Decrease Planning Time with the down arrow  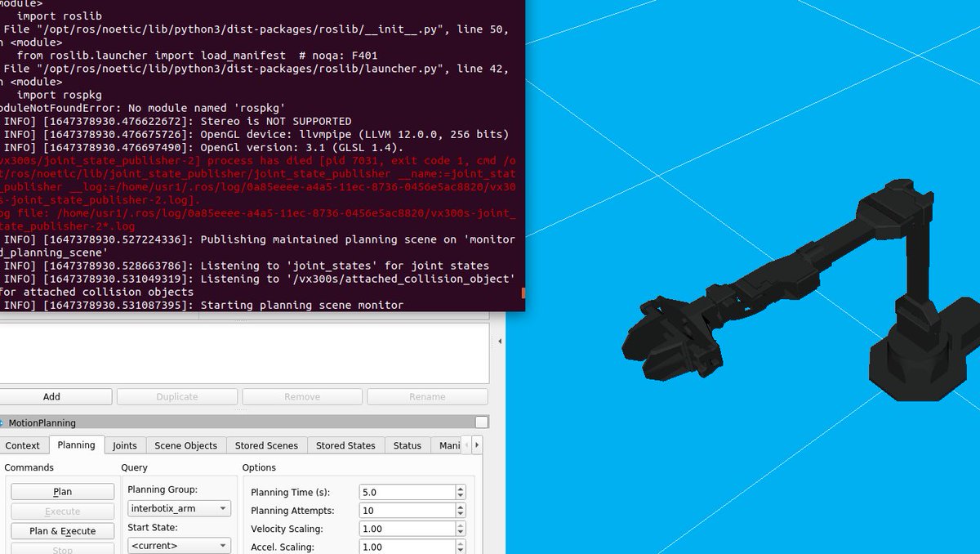pos(461,497)
